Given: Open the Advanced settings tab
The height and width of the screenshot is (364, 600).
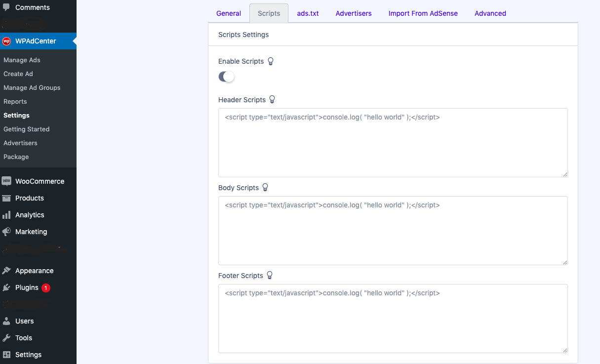Looking at the screenshot, I should pyautogui.click(x=490, y=13).
